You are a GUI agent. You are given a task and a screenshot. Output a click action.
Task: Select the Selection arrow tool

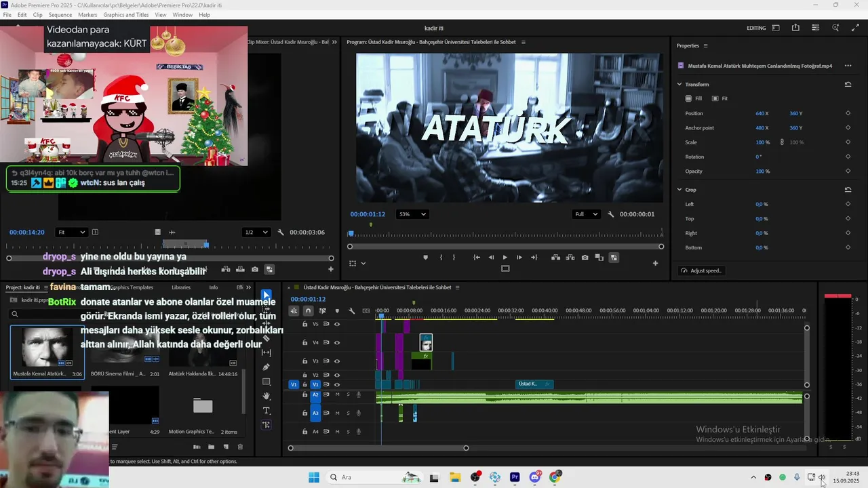pyautogui.click(x=267, y=296)
